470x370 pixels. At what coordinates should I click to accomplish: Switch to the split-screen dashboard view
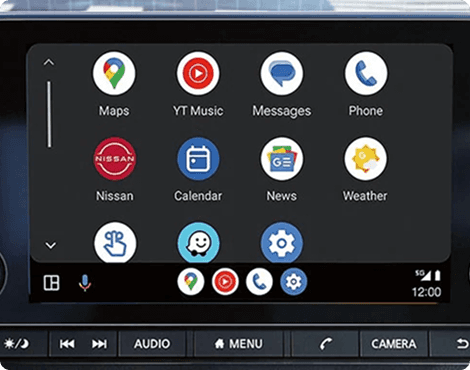click(52, 283)
